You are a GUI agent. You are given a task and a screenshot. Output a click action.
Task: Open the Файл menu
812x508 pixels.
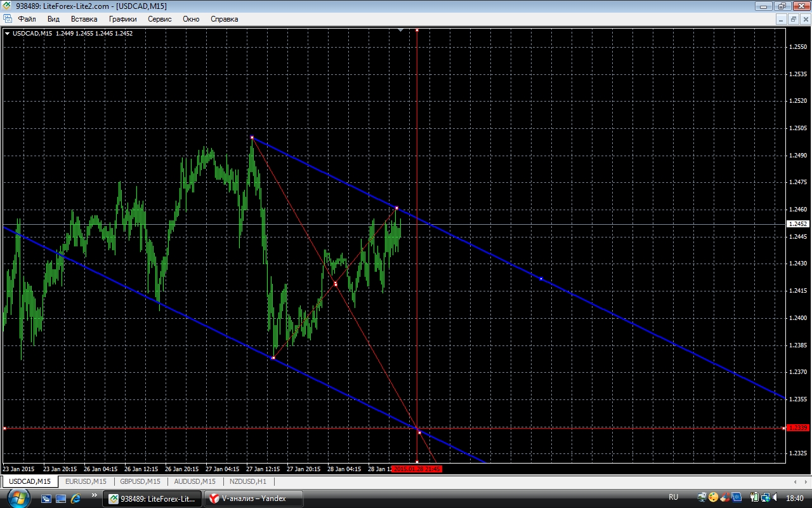(x=27, y=19)
